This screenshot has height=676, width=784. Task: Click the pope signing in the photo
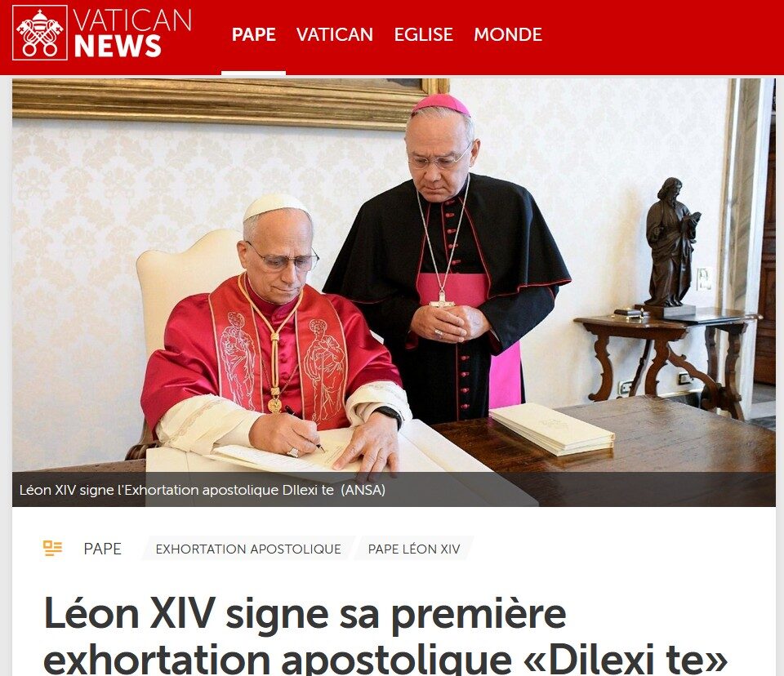[275, 340]
